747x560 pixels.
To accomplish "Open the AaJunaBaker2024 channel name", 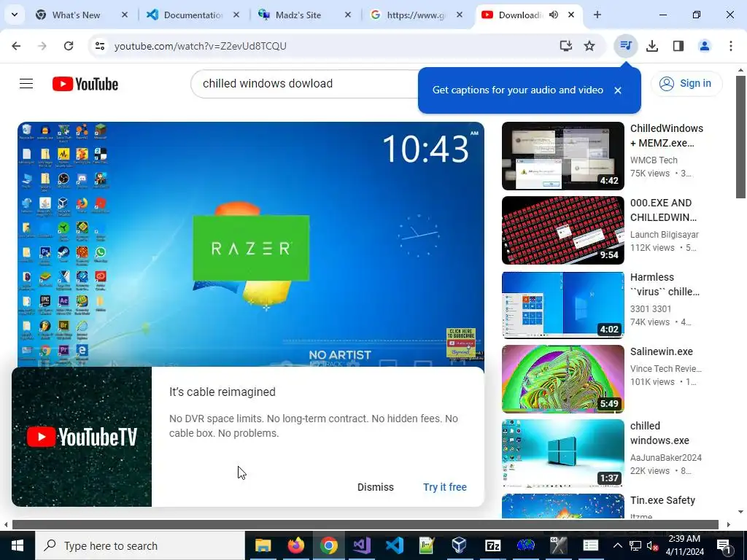I will [x=666, y=458].
